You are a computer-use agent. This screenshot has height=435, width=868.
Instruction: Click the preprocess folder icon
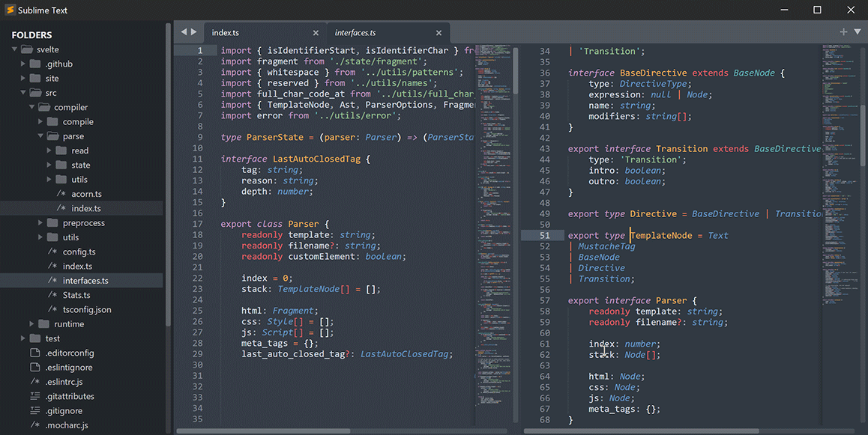52,223
